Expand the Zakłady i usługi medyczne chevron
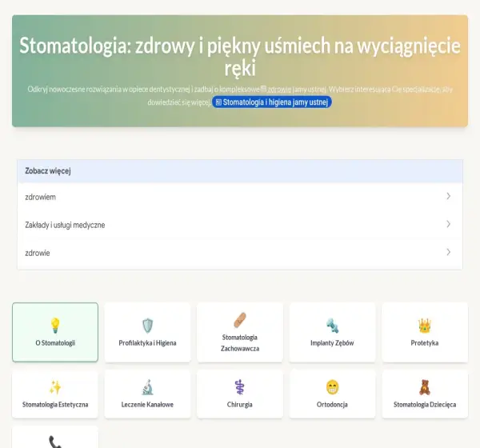Viewport: 480px width, 448px height. 448,224
